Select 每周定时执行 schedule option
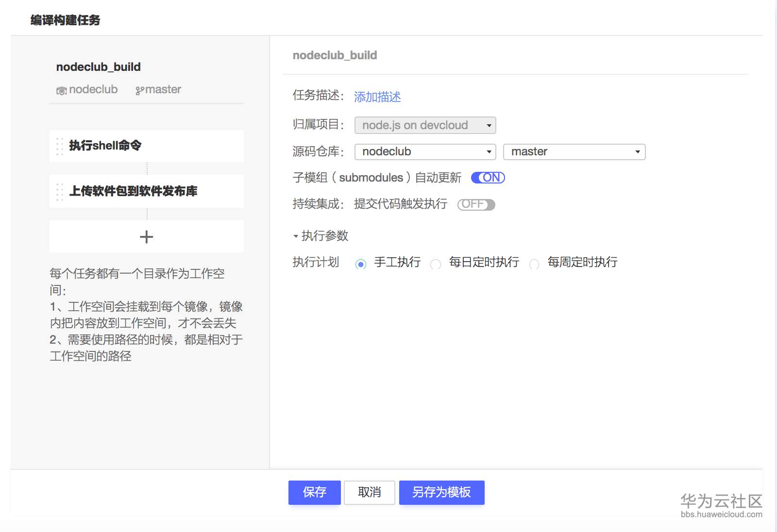The width and height of the screenshot is (777, 532). 535,264
